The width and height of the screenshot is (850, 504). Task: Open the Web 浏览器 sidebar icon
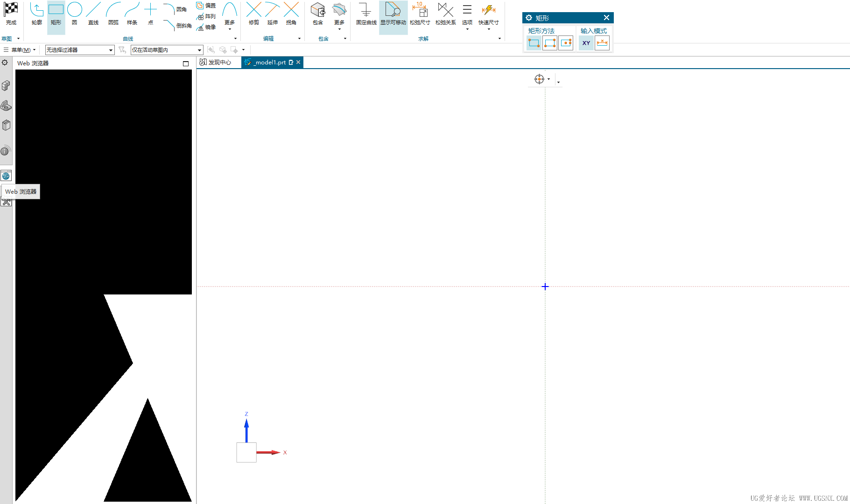click(6, 176)
